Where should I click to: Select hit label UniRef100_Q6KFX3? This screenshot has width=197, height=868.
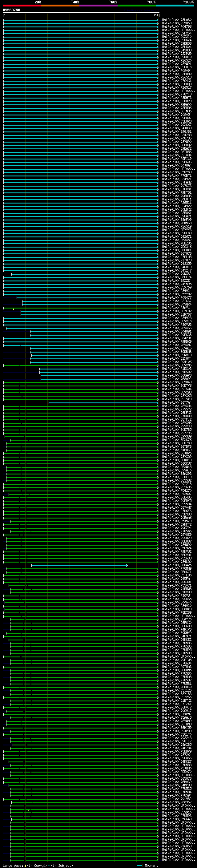177,413
